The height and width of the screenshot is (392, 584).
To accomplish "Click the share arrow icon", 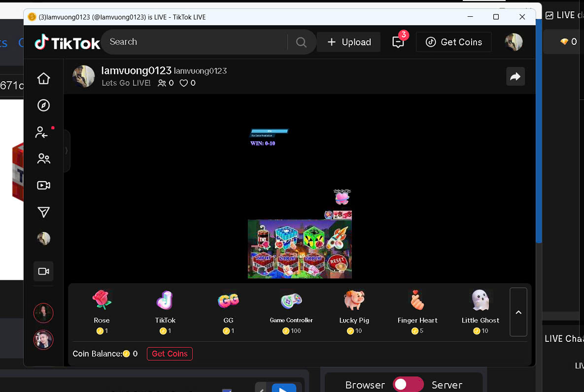I will coord(515,76).
